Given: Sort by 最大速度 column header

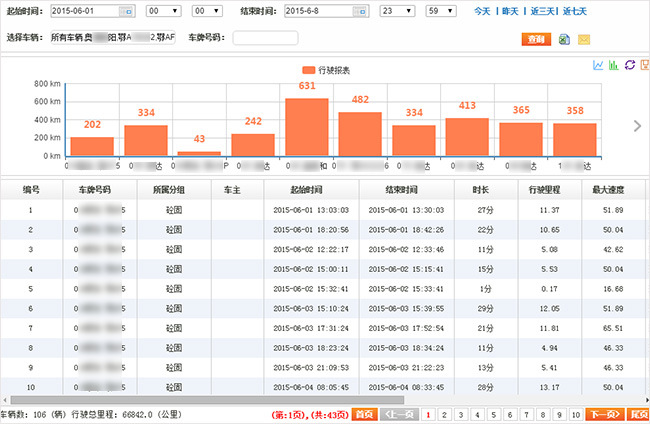Looking at the screenshot, I should tap(608, 190).
